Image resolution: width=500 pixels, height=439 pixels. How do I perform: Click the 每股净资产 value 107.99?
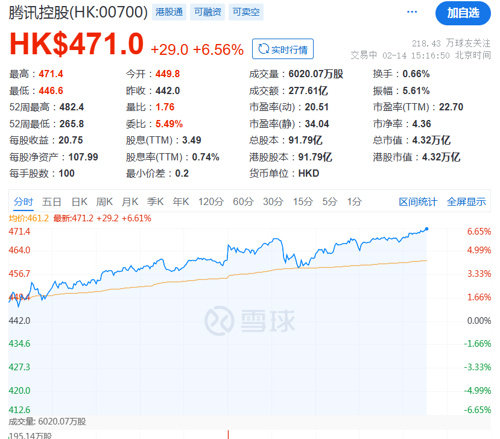coord(83,157)
